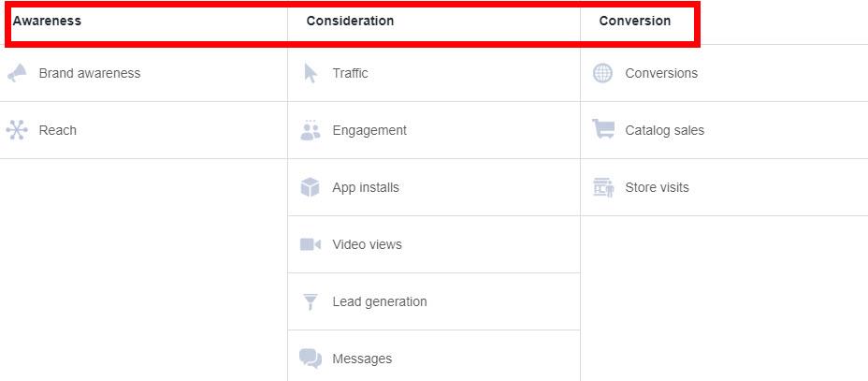Viewport: 868px width, 381px height.
Task: Select the Store visits objective text
Action: (x=657, y=187)
